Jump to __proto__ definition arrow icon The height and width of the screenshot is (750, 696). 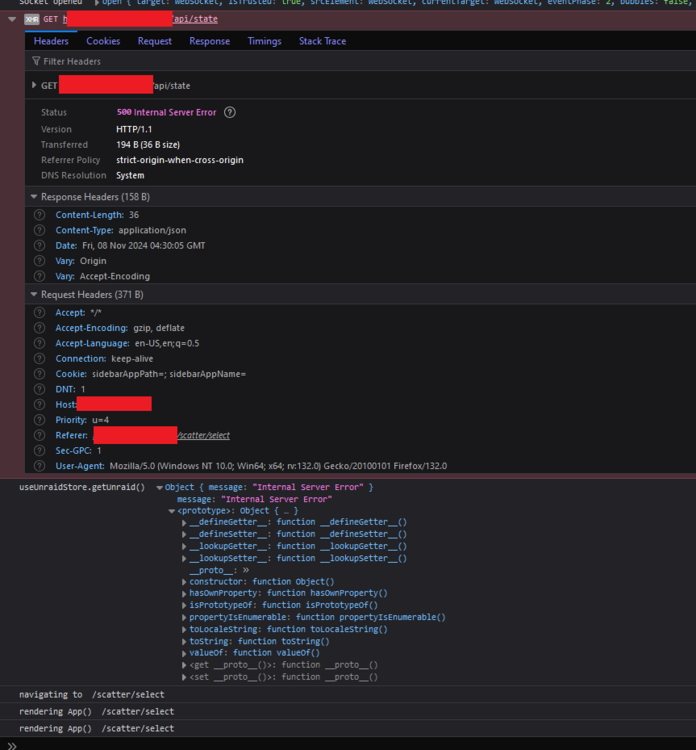246,570
